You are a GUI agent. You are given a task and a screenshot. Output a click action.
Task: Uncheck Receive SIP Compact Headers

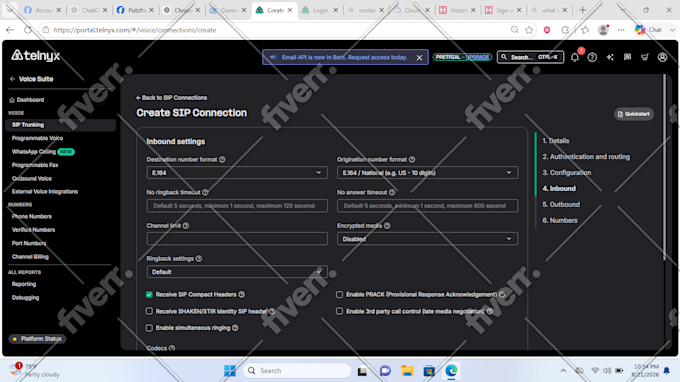[x=149, y=294]
